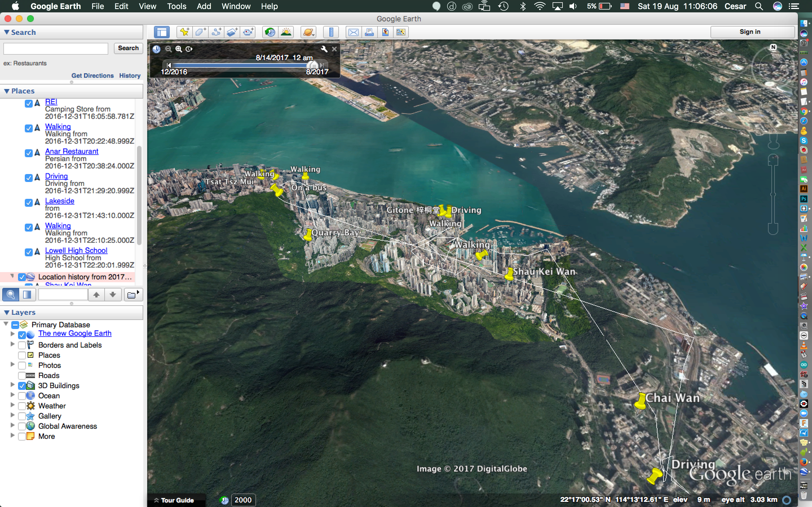Click the sunlight across landscape icon

click(286, 32)
